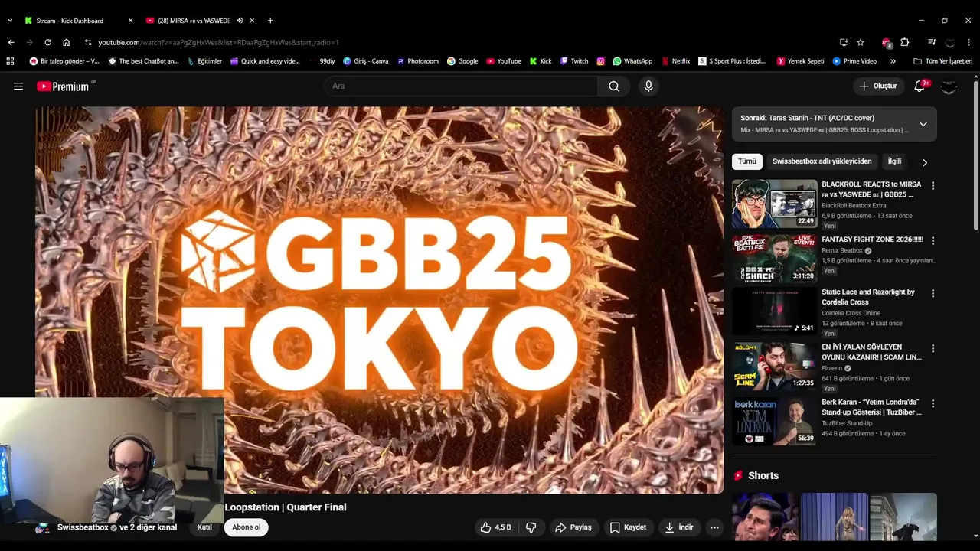This screenshot has width=980, height=551.
Task: Open more actions ellipsis under video
Action: click(x=714, y=527)
